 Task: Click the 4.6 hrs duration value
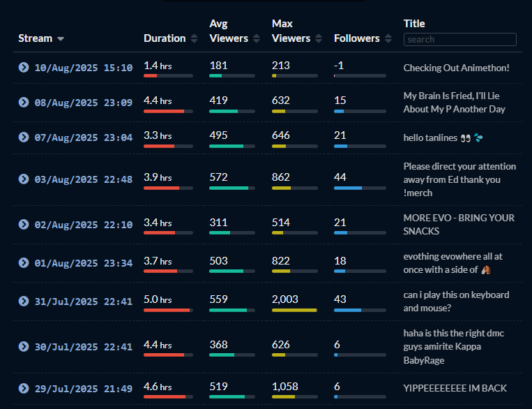click(158, 387)
